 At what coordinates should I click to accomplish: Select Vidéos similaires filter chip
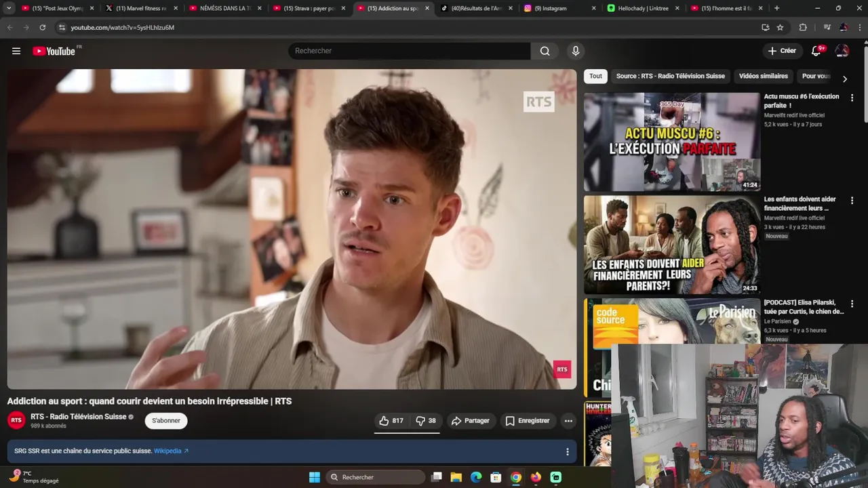(763, 76)
